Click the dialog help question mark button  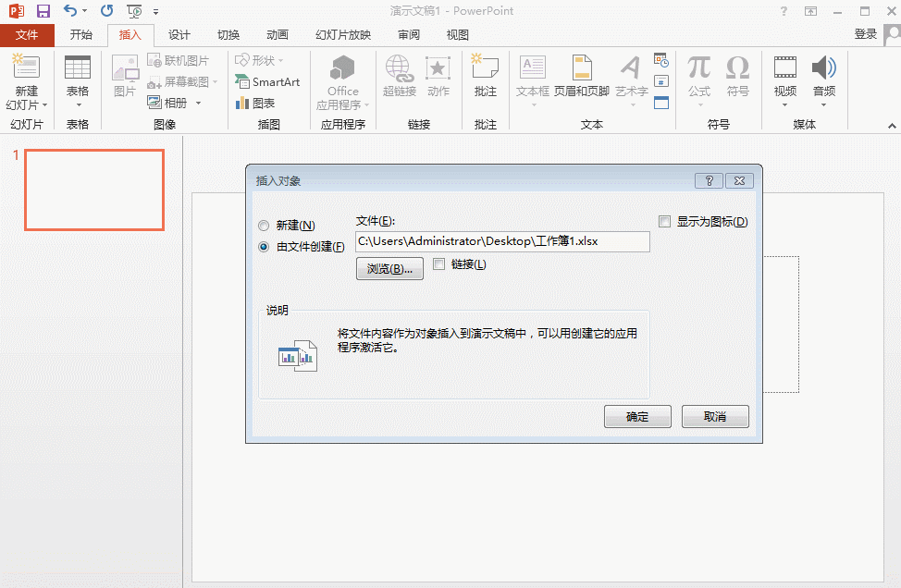(710, 181)
